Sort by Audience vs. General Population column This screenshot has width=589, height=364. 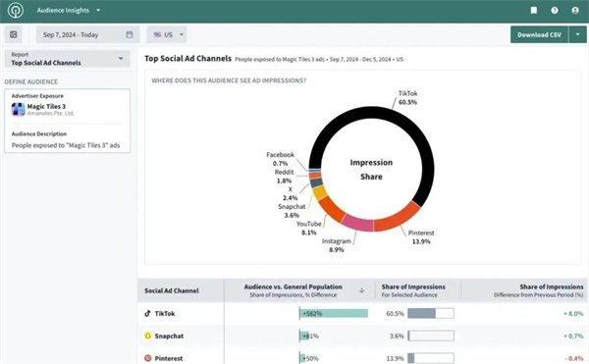pyautogui.click(x=299, y=290)
